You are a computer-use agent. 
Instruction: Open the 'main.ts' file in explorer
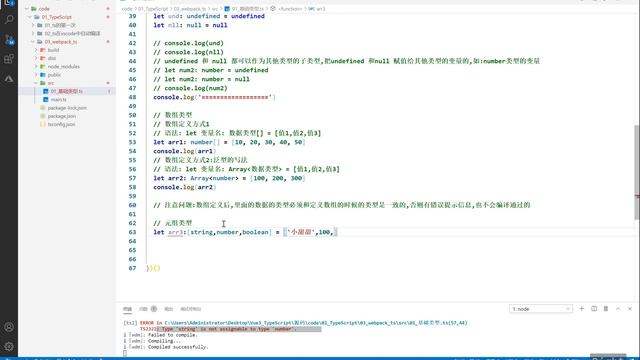point(58,100)
